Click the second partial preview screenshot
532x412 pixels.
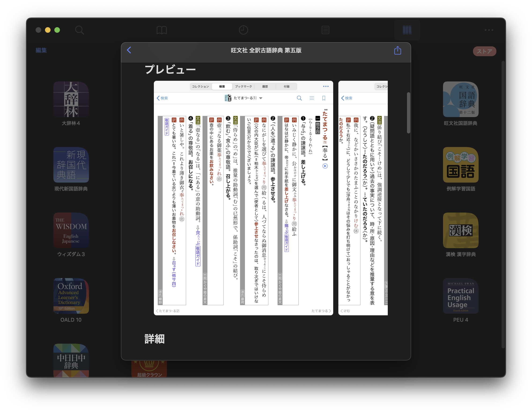pyautogui.click(x=363, y=198)
